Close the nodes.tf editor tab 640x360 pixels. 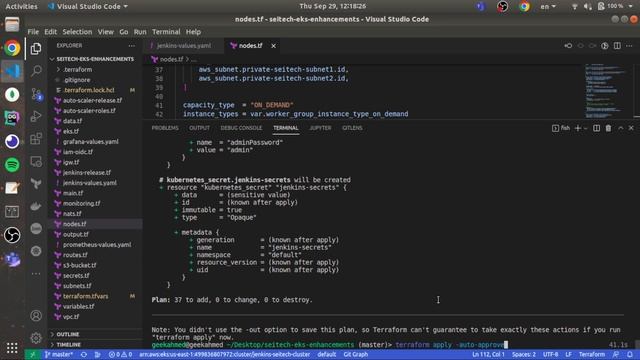pyautogui.click(x=273, y=46)
